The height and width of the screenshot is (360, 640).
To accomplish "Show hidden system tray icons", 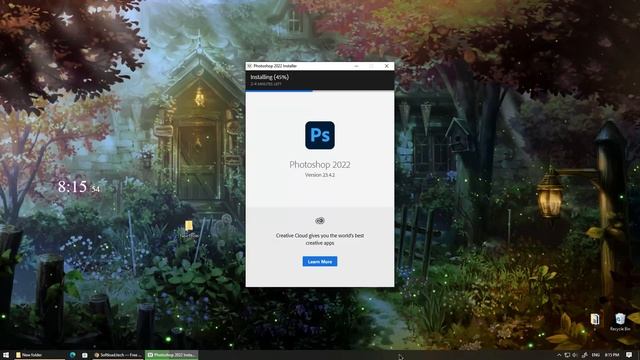I will (x=559, y=355).
